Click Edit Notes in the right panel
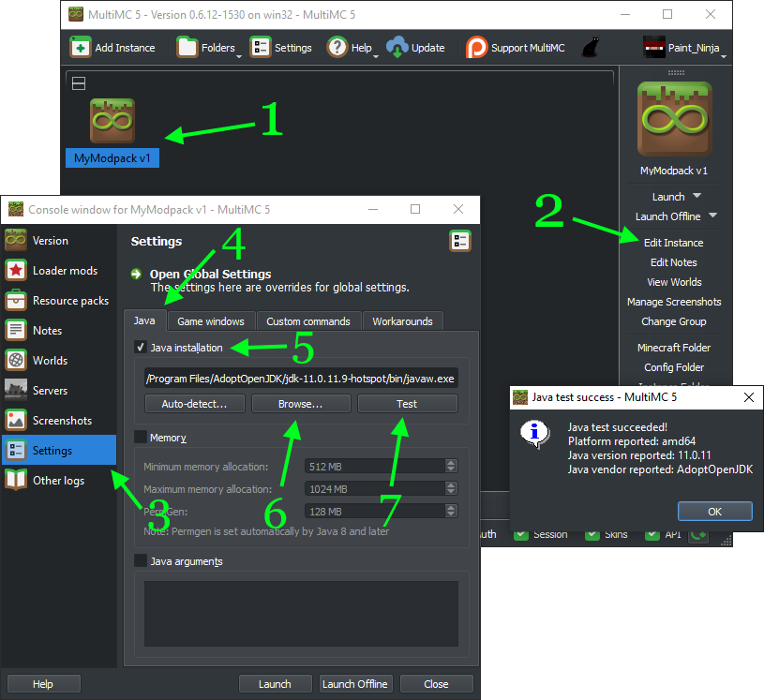 [x=673, y=262]
